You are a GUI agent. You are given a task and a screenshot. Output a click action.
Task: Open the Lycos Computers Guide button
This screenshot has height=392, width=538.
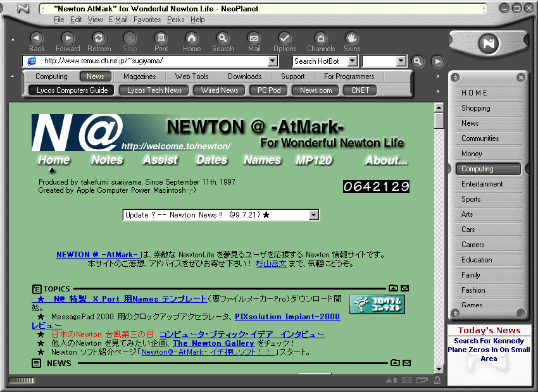pyautogui.click(x=72, y=90)
